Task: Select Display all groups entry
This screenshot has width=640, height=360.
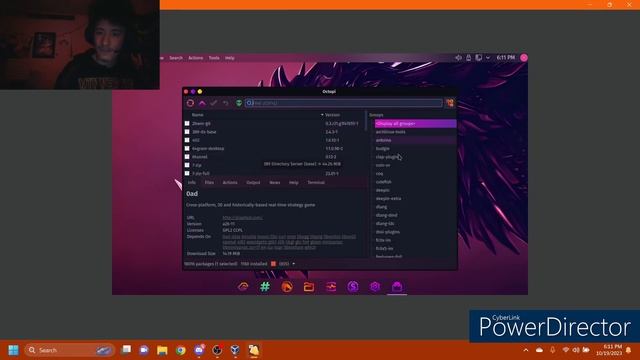Action: tap(416, 123)
